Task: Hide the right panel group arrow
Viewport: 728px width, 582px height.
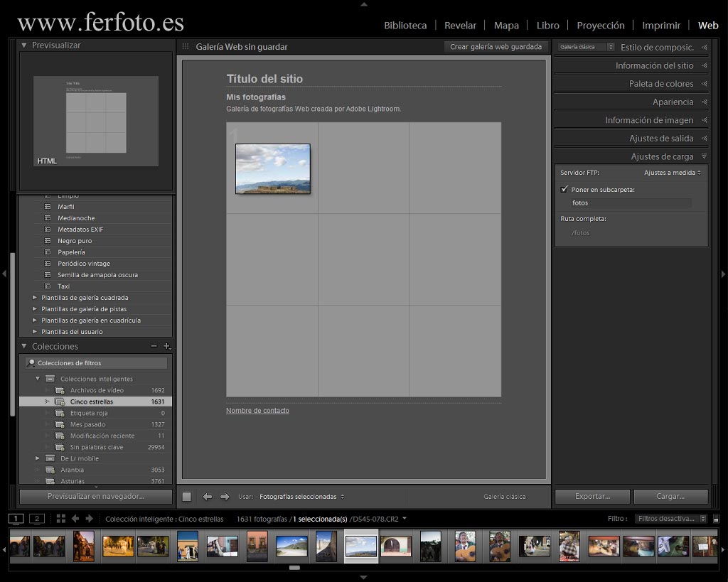Action: coord(723,274)
